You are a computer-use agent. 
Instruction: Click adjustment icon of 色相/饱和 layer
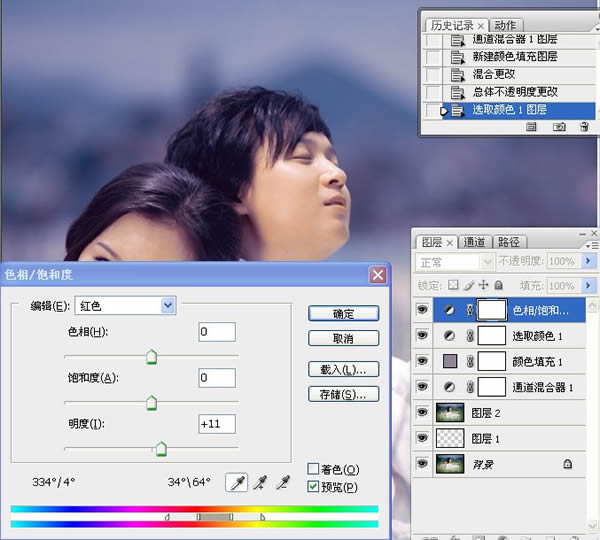pyautogui.click(x=449, y=310)
